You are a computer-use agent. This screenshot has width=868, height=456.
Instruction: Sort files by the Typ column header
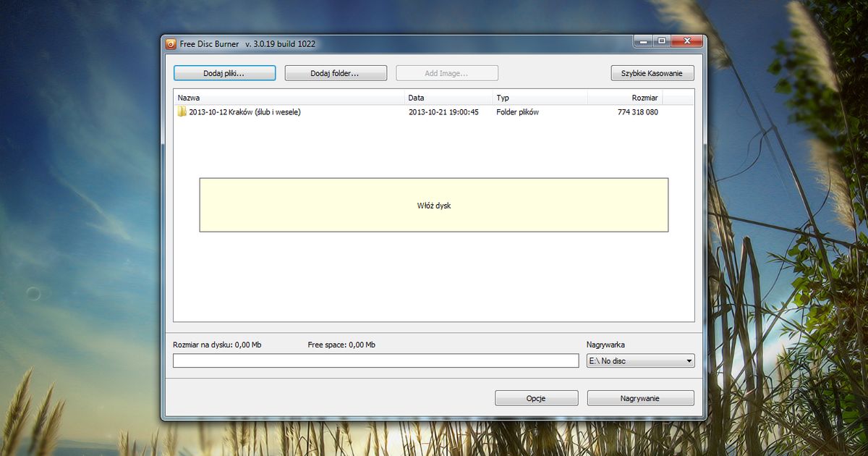[x=503, y=97]
